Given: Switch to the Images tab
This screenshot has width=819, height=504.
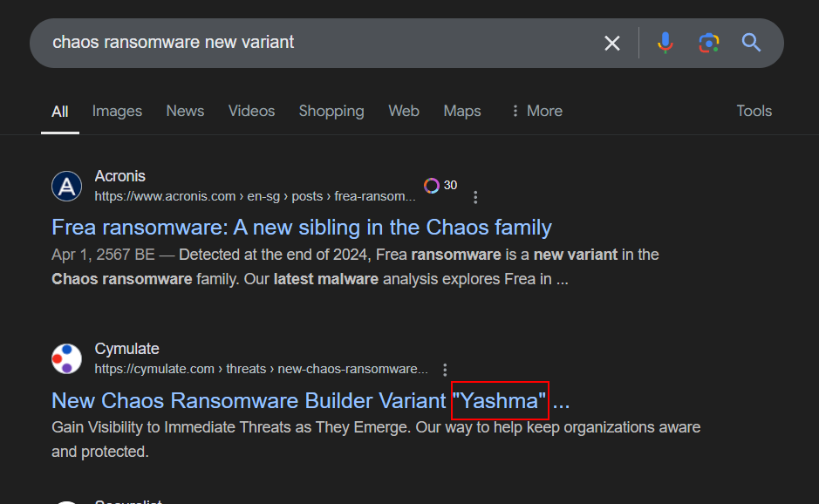Looking at the screenshot, I should pos(117,111).
